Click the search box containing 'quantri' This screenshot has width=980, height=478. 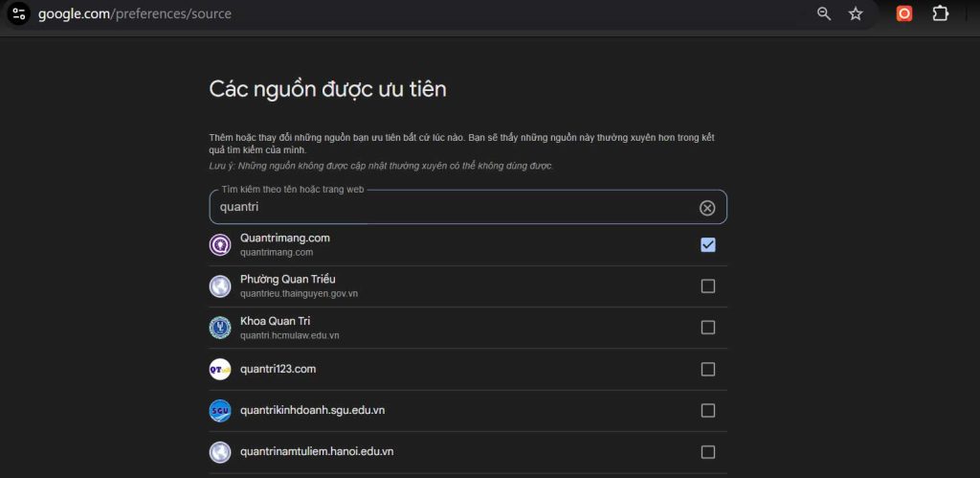click(468, 207)
